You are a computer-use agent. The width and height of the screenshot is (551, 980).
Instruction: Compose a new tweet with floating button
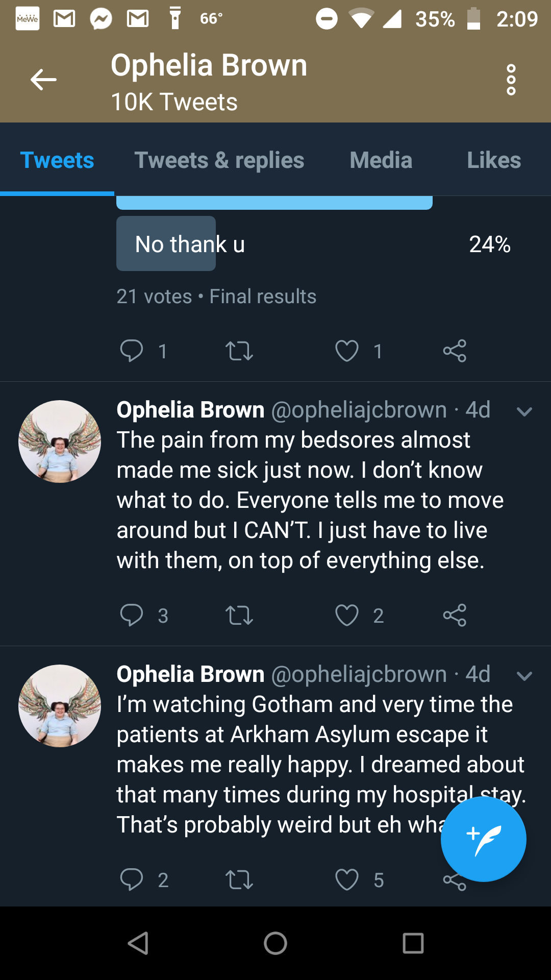click(x=483, y=839)
